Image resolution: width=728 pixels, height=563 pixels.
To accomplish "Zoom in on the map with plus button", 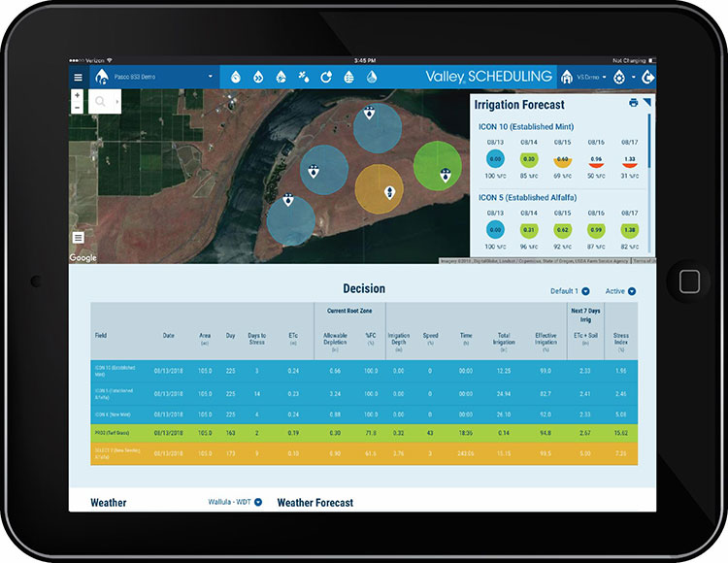I will 77,95.
